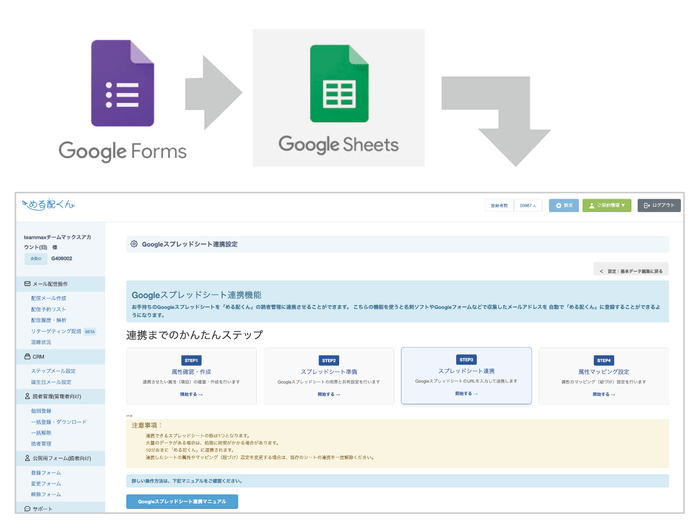Screen dimensions: 700x521
Task: Click the Google Forms logo icon
Action: pyautogui.click(x=122, y=83)
